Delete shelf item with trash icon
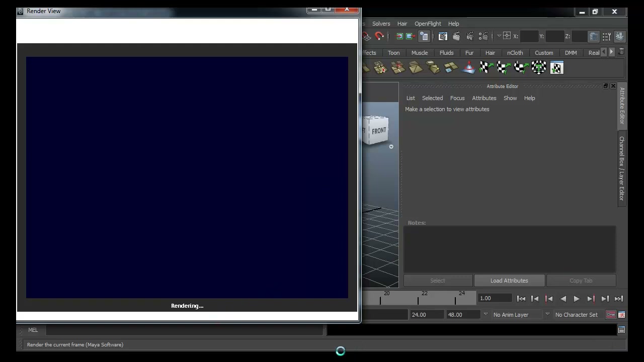644x362 pixels. tap(621, 52)
